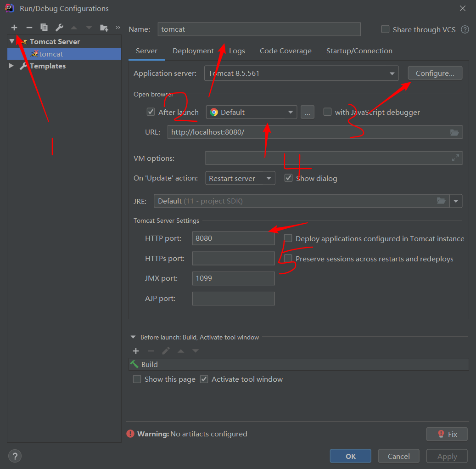This screenshot has height=469, width=476.
Task: Toggle Show dialog checkbox
Action: [288, 178]
